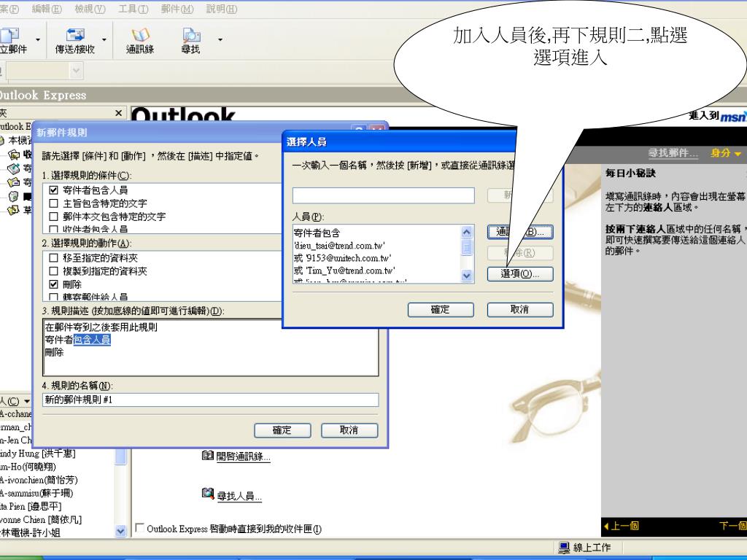Open 工具(T) menu
The height and width of the screenshot is (560, 747).
pyautogui.click(x=133, y=9)
